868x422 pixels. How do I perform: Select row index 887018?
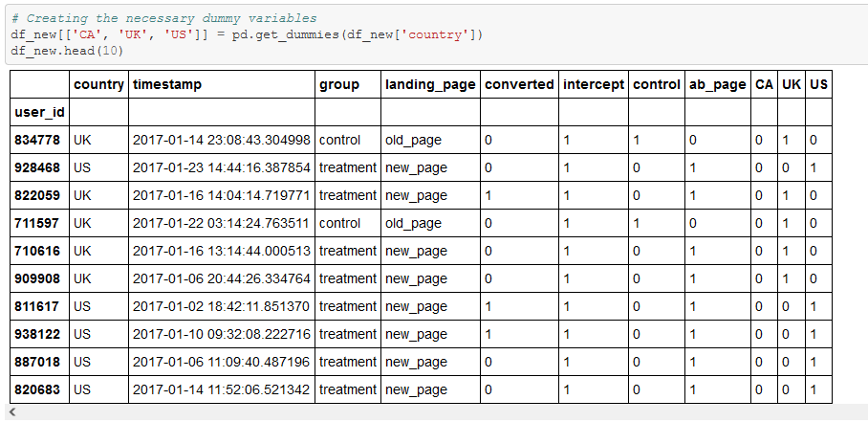(x=36, y=362)
